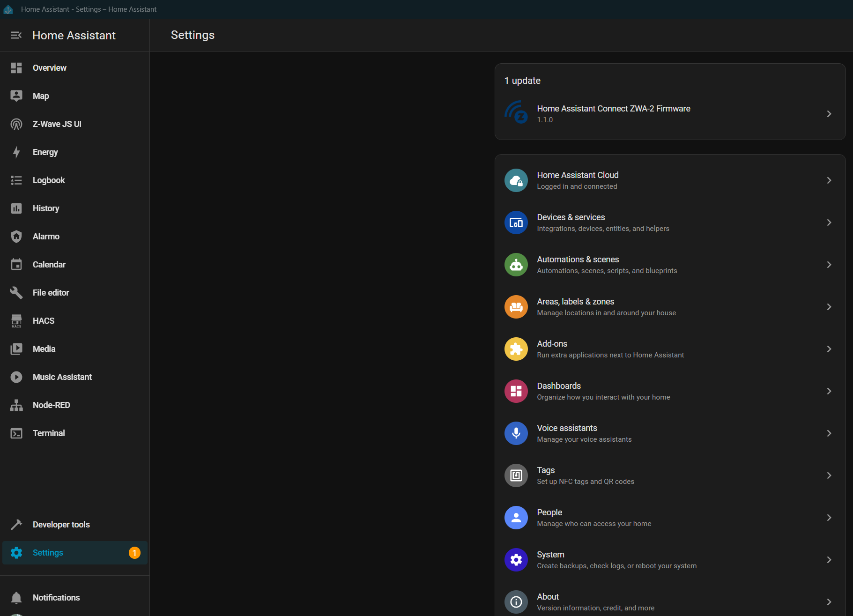Expand the ZWA-2 Firmware update chevron
Viewport: 853px width, 616px height.
click(829, 114)
